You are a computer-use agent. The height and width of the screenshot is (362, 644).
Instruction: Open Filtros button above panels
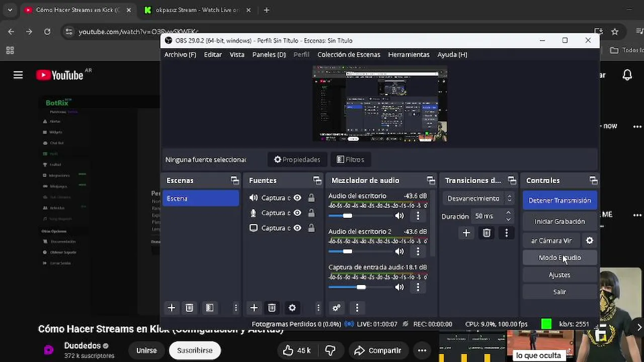350,159
